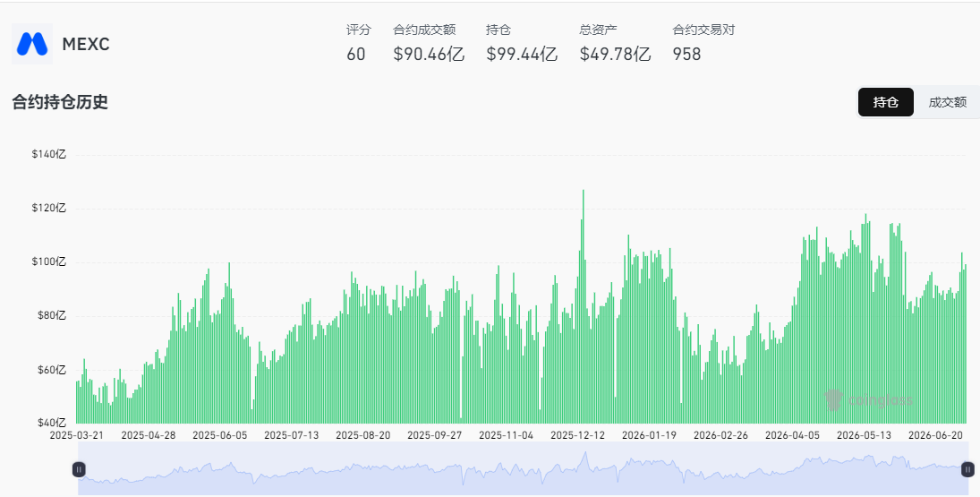Click the 2025-12-12 date label

click(577, 434)
